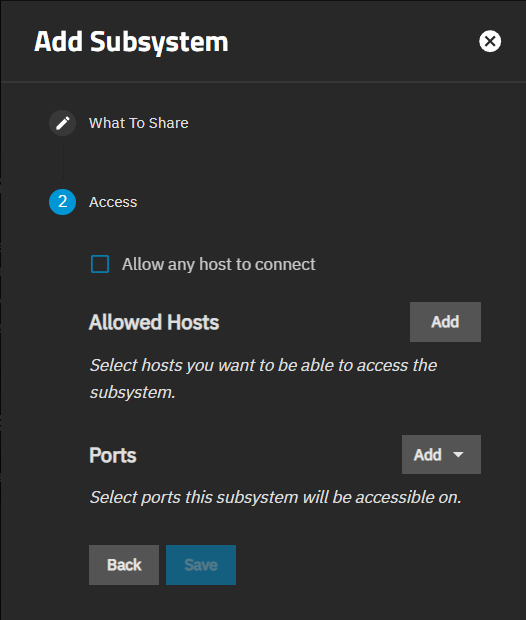Click the vertical connector line between steps

63,162
